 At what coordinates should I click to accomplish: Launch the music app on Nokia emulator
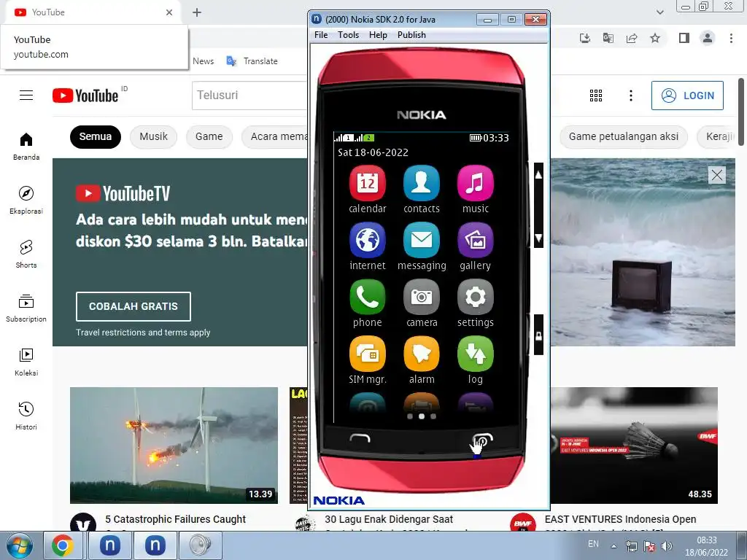[x=475, y=183]
